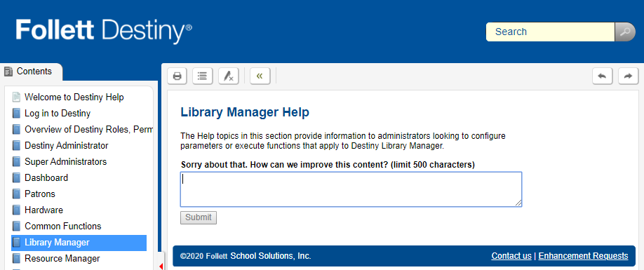Open the Common Functions help topic

coord(63,226)
